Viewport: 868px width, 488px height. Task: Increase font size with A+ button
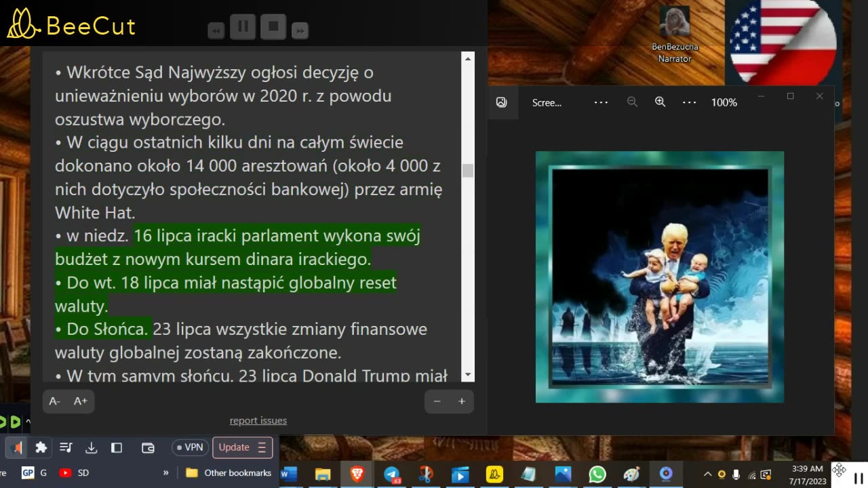coord(80,401)
